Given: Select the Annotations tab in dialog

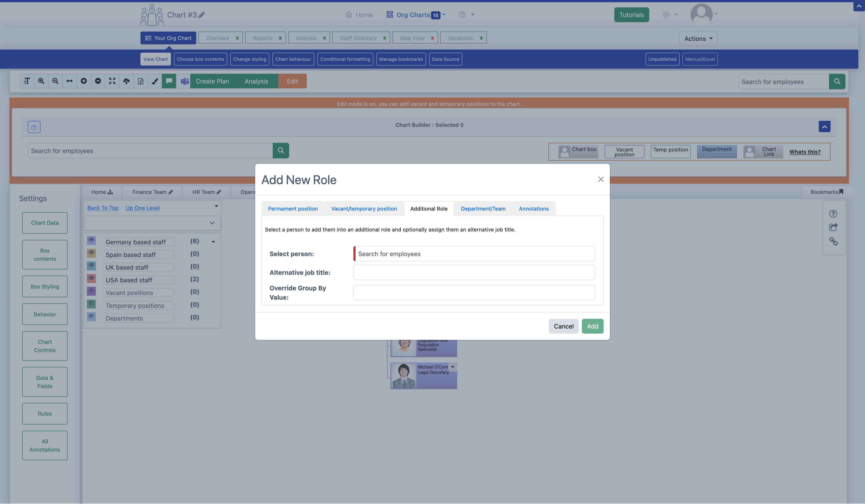Looking at the screenshot, I should [534, 208].
